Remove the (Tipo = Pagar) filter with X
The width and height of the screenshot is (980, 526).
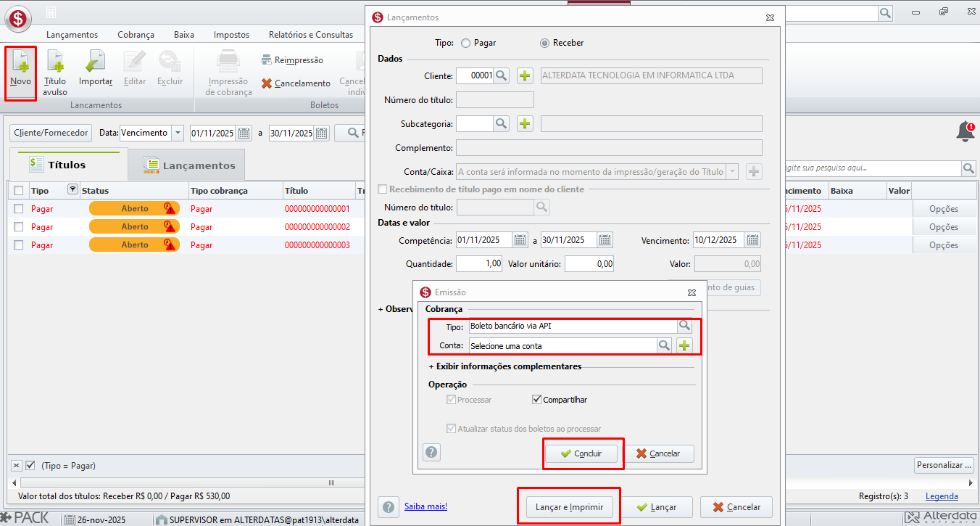tap(16, 466)
